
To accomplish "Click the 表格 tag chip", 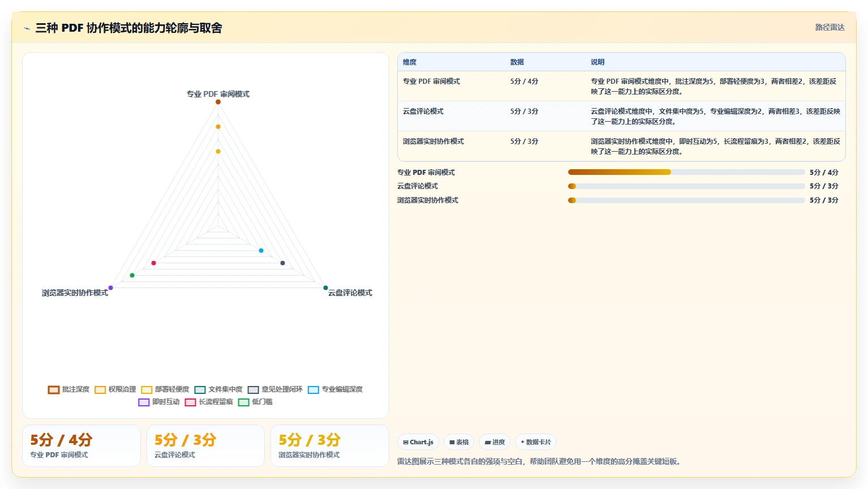I will click(x=459, y=442).
